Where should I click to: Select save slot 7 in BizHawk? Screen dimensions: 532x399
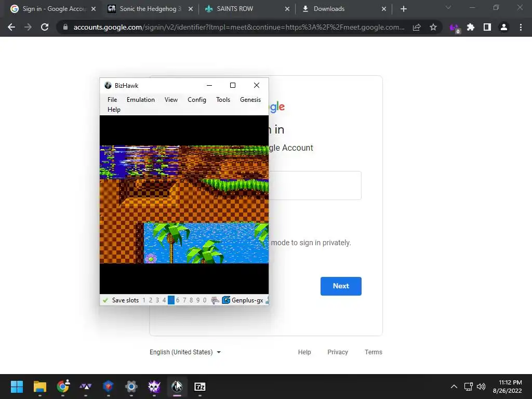184,300
